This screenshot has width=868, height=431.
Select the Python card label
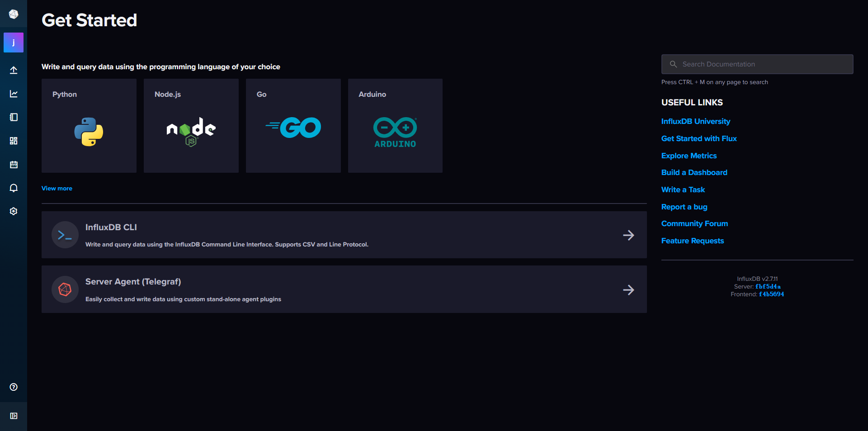(x=65, y=94)
